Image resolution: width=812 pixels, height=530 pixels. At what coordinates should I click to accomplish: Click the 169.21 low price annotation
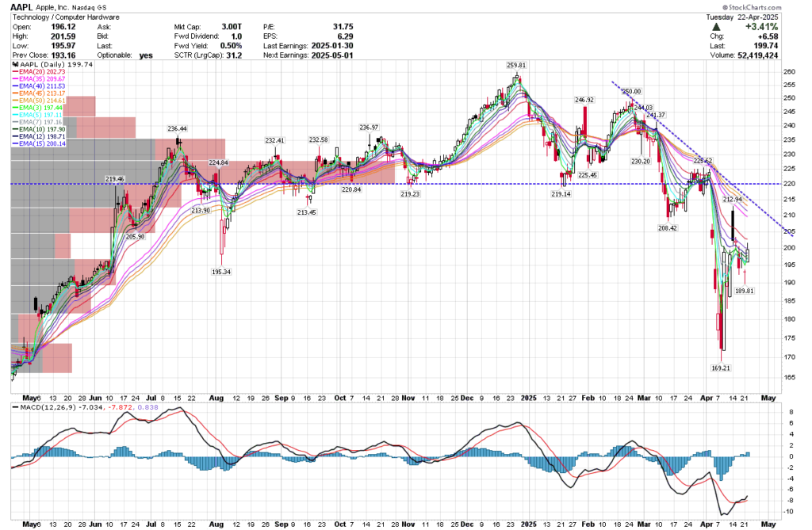click(x=720, y=367)
